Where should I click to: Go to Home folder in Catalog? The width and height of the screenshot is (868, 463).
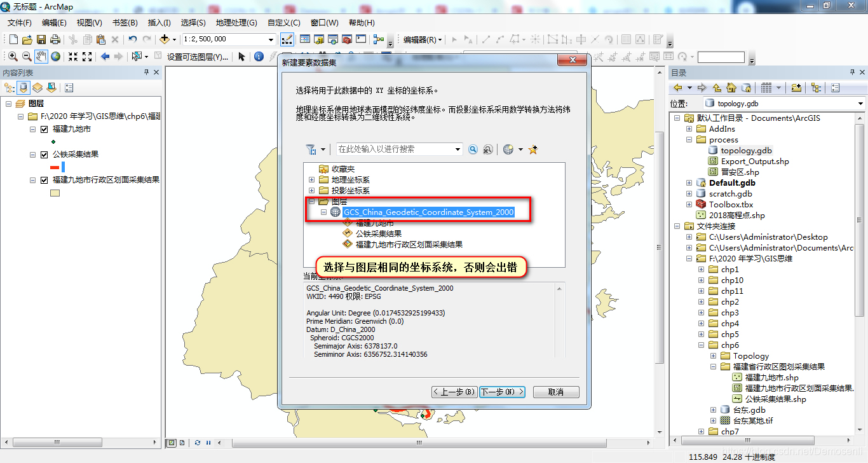tap(731, 88)
